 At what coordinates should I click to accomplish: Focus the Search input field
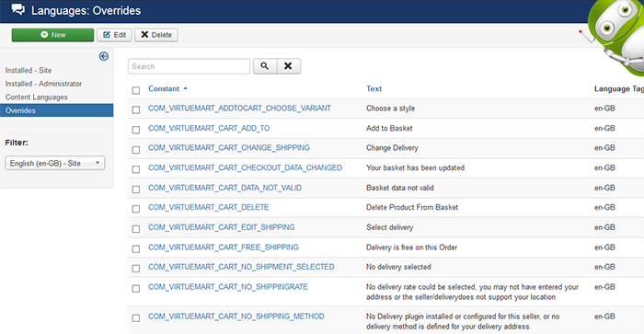pos(189,66)
